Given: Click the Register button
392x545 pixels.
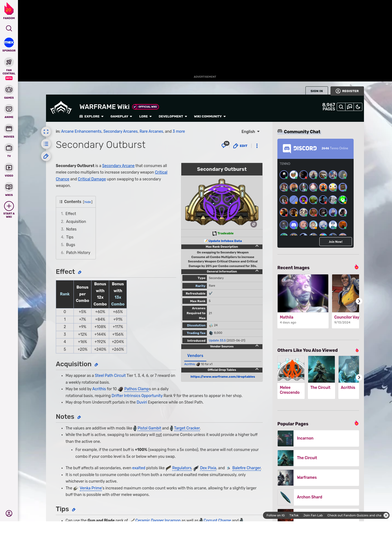Looking at the screenshot, I should (347, 91).
